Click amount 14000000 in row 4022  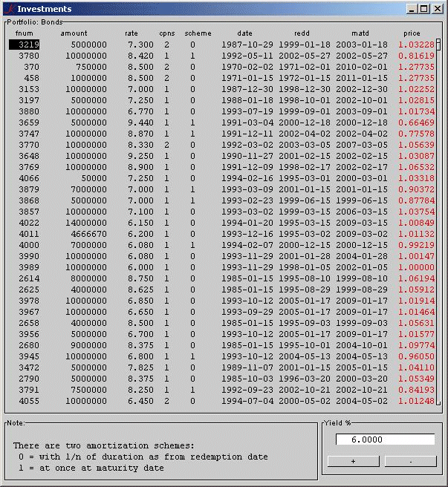coord(86,223)
